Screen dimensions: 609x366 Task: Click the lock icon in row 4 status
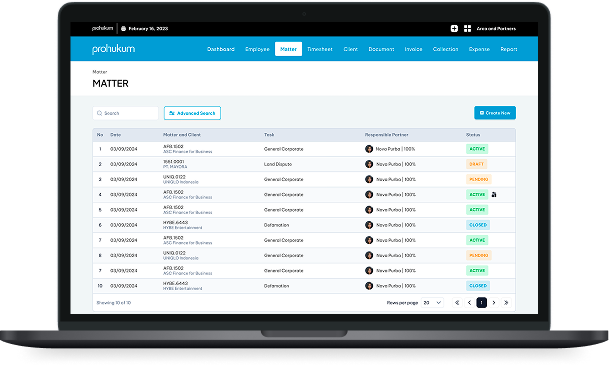click(494, 195)
